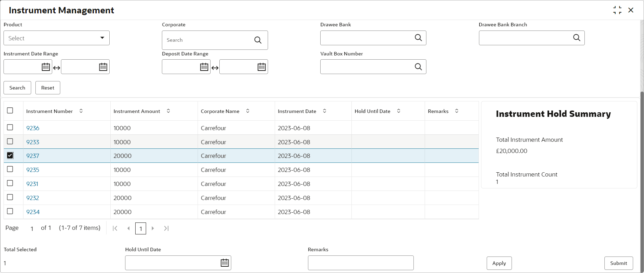
Task: Click the Drawee Bank Branch search icon
Action: (576, 38)
